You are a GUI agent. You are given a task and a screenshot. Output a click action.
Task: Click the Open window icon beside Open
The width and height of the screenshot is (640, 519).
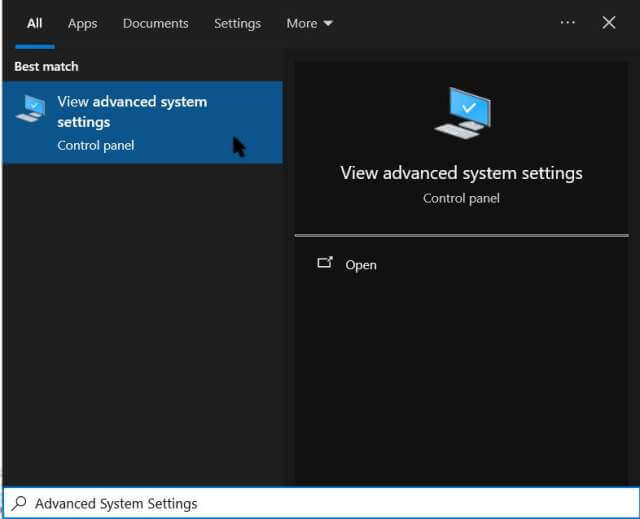click(x=325, y=262)
